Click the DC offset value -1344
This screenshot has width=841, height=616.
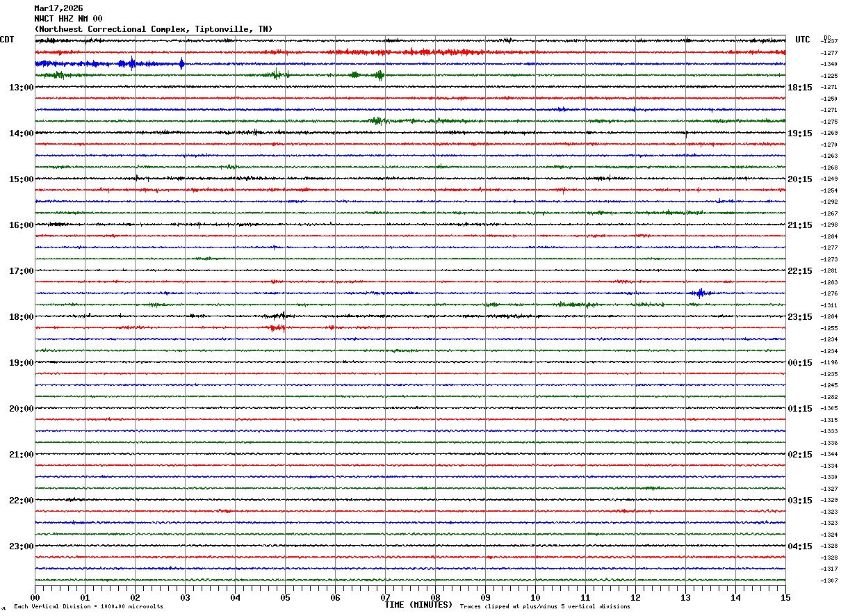click(829, 455)
